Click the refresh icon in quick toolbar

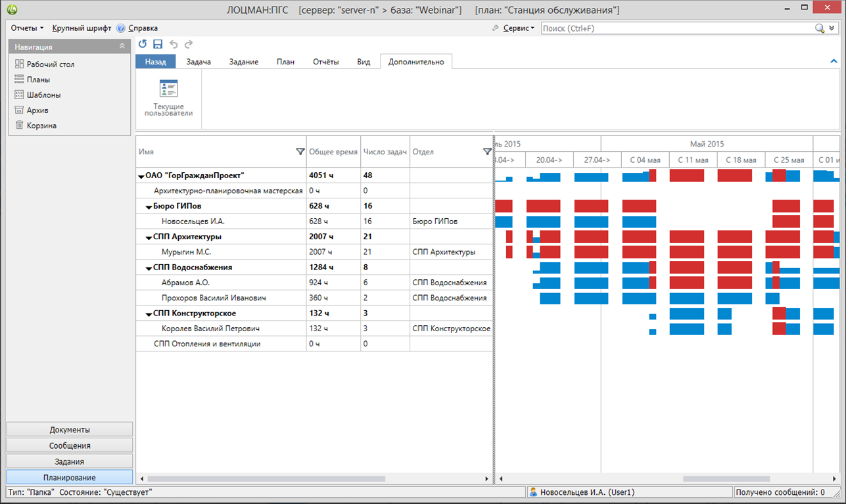click(x=143, y=44)
